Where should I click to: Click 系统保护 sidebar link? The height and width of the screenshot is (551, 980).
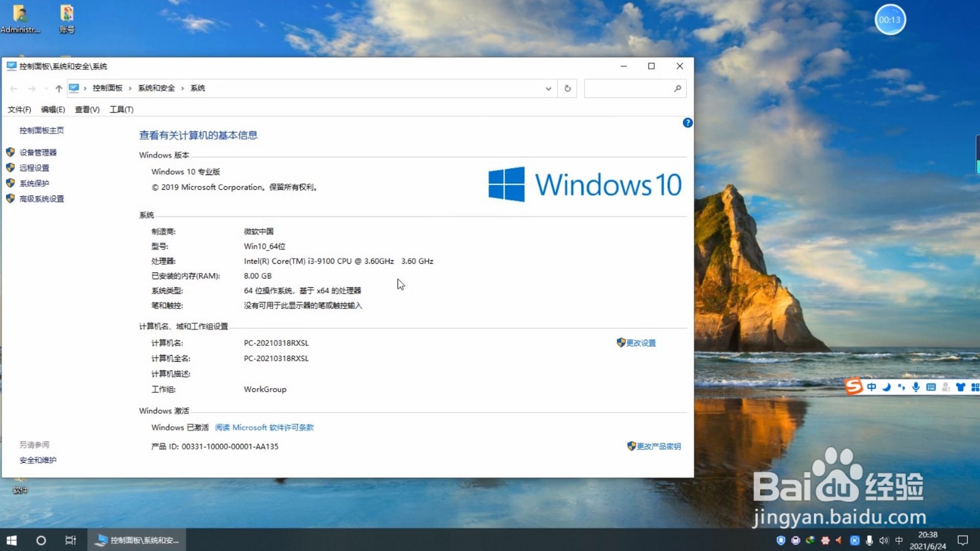tap(34, 183)
